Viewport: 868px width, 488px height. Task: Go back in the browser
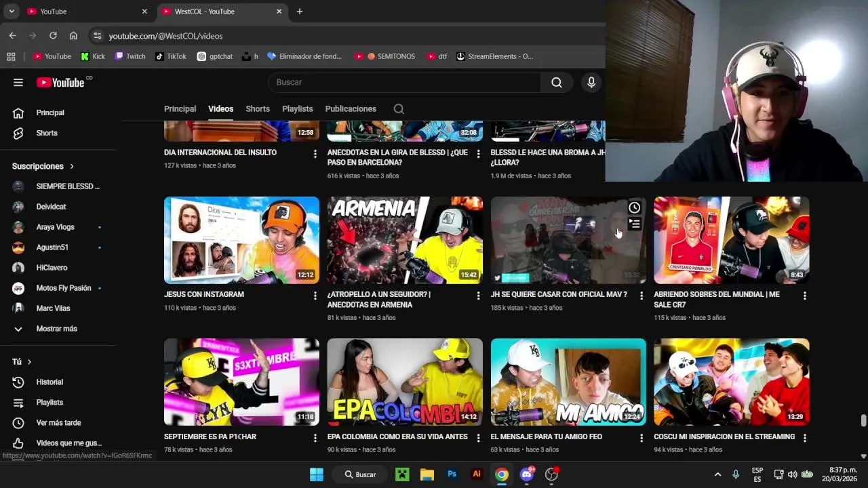coord(12,35)
